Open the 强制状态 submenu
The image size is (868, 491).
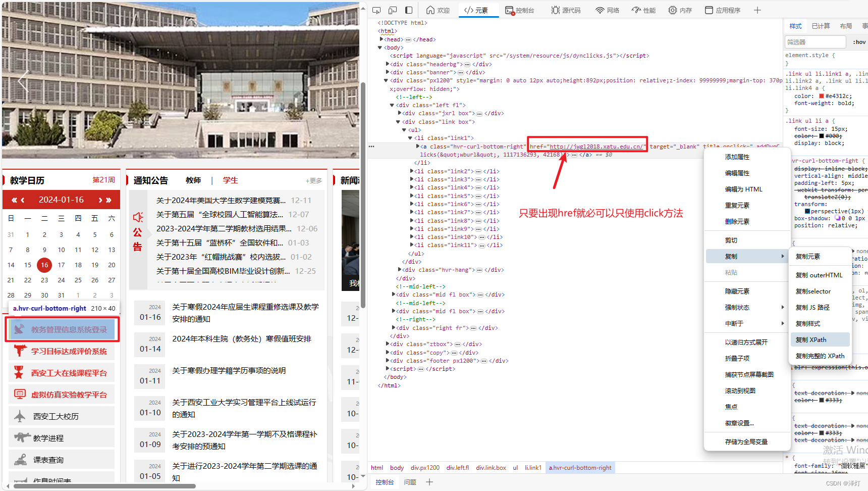coord(747,308)
